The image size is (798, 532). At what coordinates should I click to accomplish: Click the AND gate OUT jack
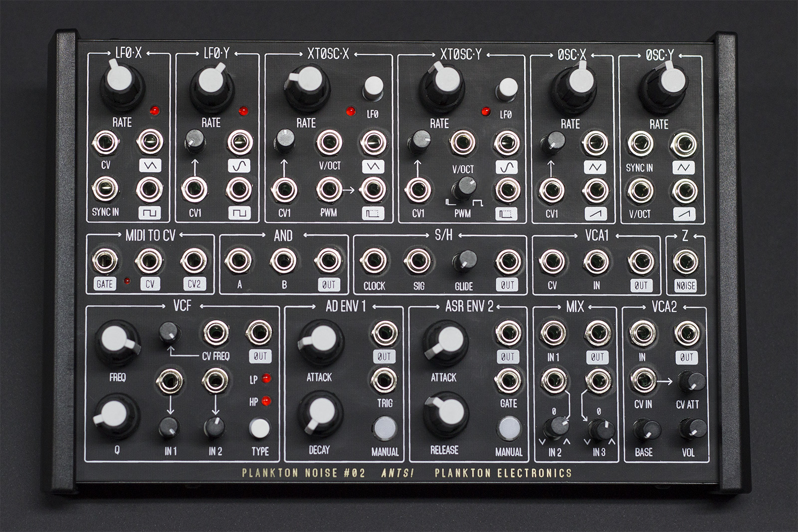[329, 261]
